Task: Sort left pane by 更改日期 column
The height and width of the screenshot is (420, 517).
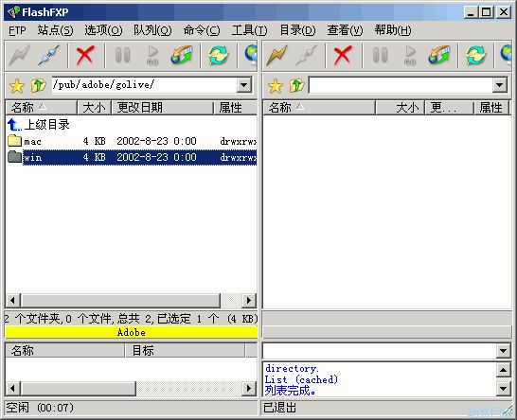Action: pos(162,108)
